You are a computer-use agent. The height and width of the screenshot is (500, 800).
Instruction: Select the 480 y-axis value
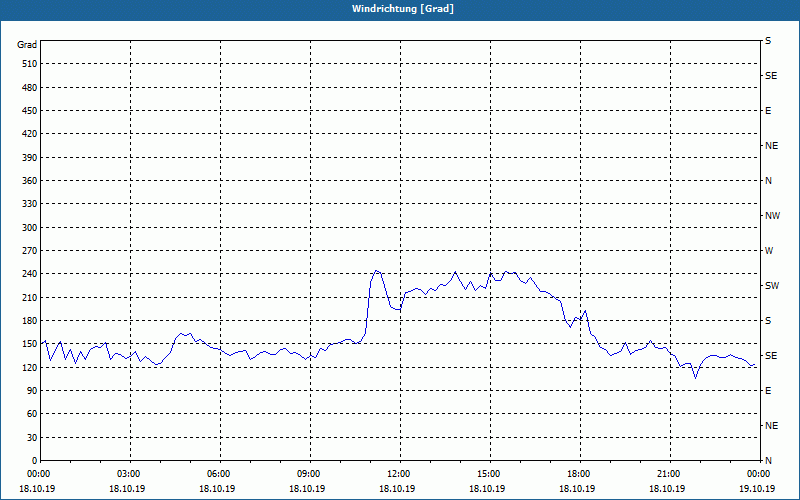coord(30,88)
